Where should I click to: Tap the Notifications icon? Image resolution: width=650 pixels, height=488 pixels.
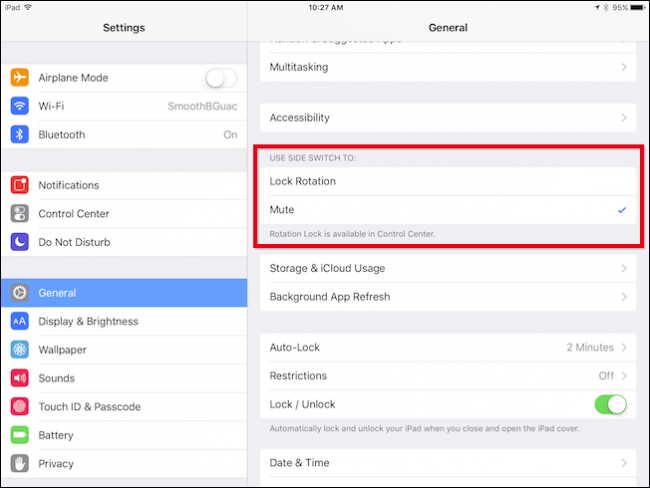click(19, 185)
